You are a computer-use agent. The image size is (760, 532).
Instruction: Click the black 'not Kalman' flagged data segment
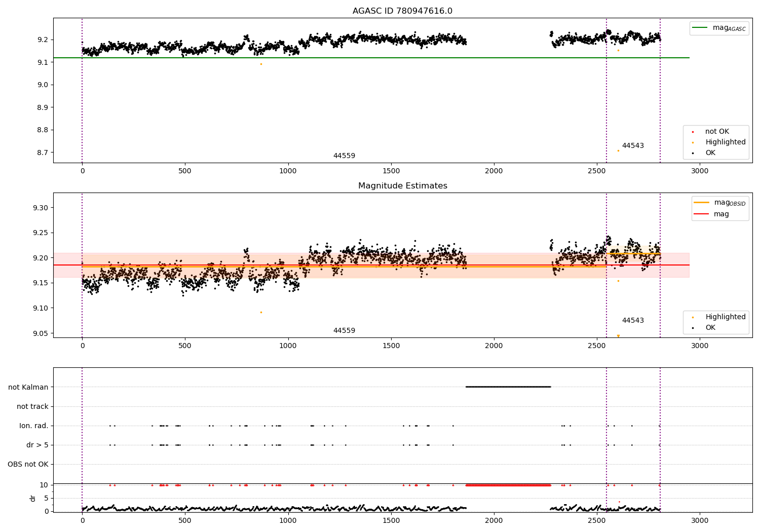[x=508, y=387]
